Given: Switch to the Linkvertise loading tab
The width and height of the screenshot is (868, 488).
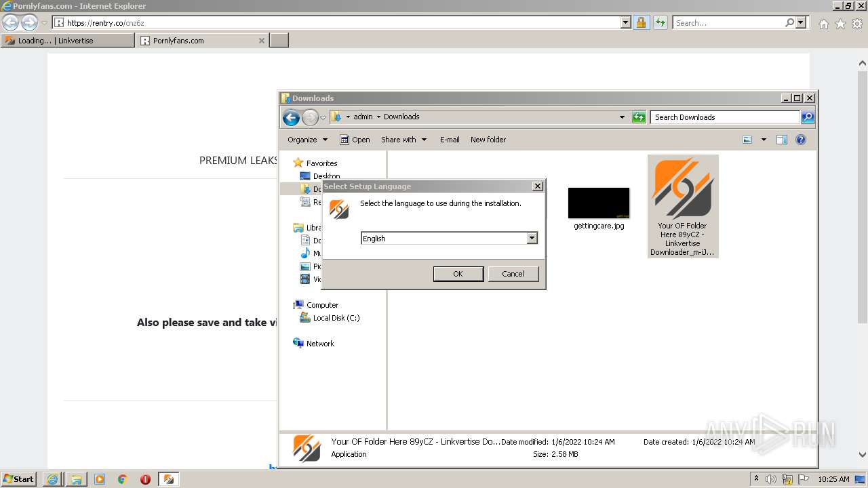Looking at the screenshot, I should (67, 41).
